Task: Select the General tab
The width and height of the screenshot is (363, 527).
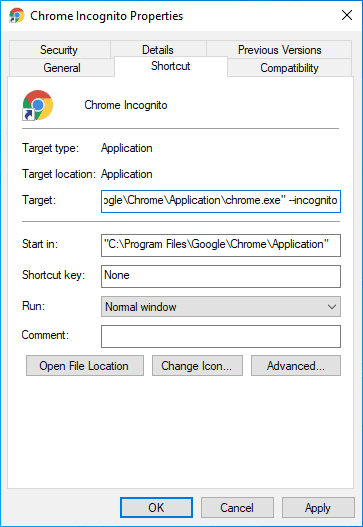Action: pos(62,68)
